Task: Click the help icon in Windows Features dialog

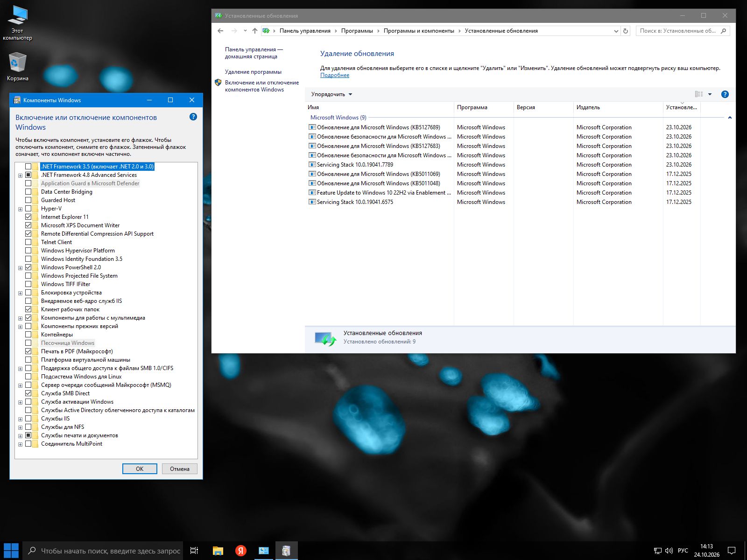Action: [x=193, y=117]
